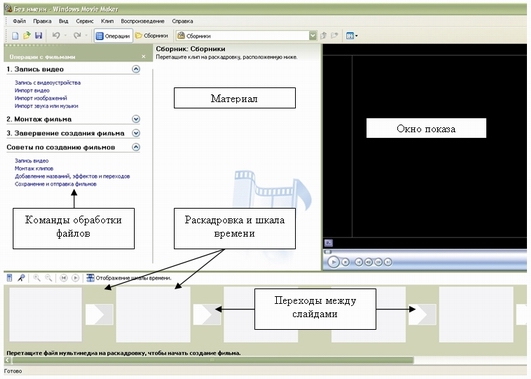Click the Set Audio Levels icon
This screenshot has height=379, width=531.
pyautogui.click(x=9, y=278)
